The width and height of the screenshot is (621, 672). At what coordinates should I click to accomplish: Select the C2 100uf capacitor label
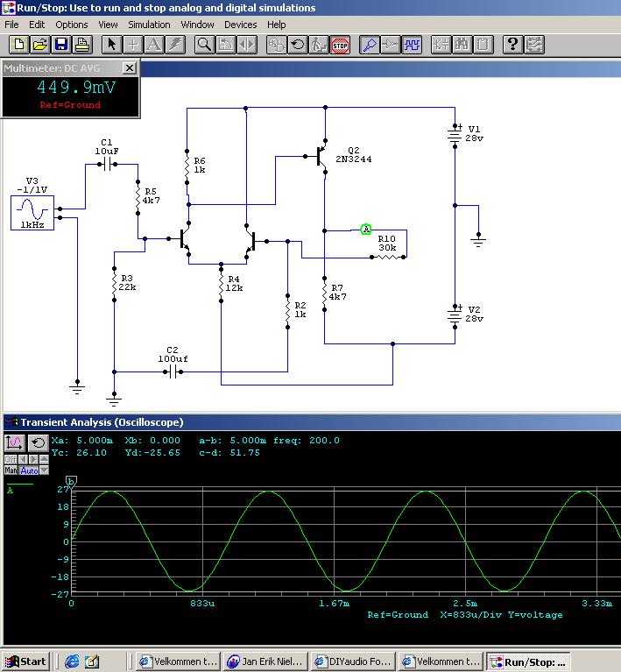click(x=173, y=355)
